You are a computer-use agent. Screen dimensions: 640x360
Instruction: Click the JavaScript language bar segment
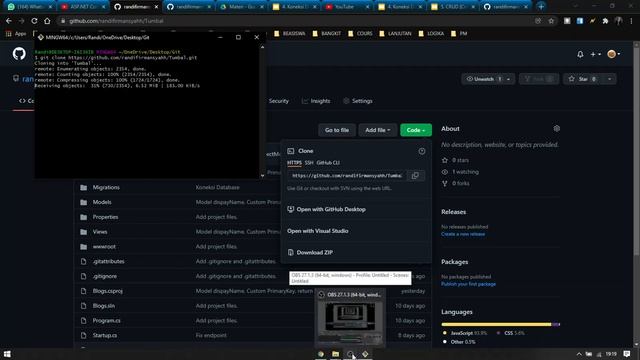click(496, 324)
